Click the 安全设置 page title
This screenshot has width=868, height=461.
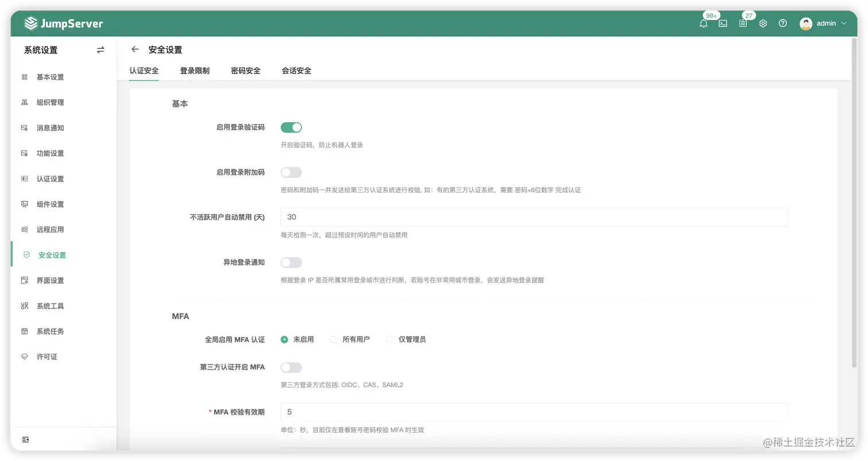(165, 50)
